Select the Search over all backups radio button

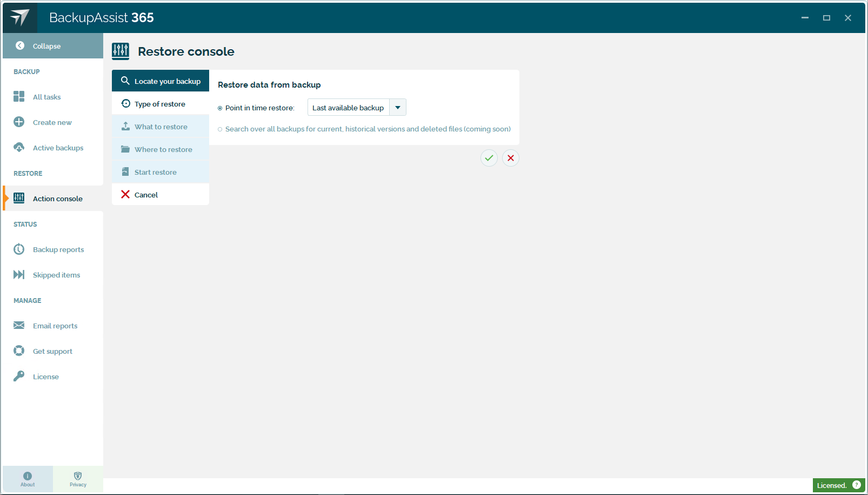pyautogui.click(x=220, y=129)
